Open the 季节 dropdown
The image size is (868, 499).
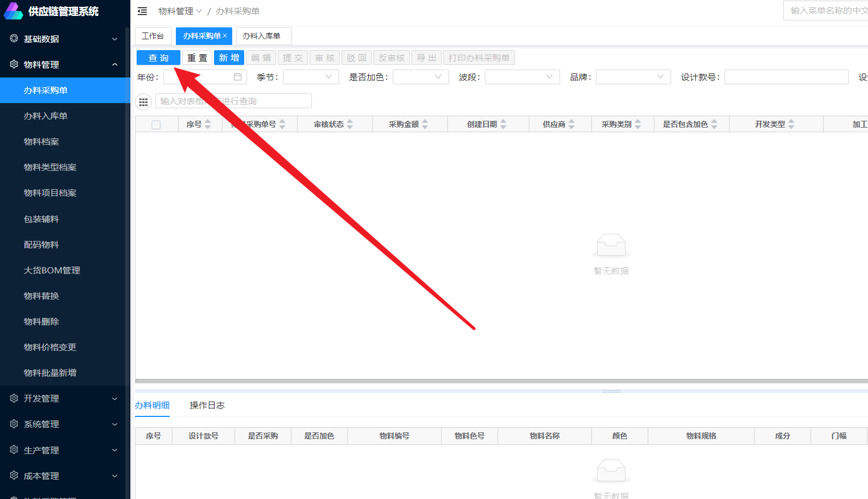pyautogui.click(x=311, y=77)
